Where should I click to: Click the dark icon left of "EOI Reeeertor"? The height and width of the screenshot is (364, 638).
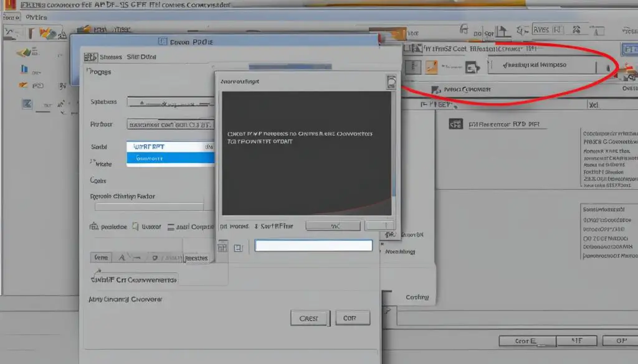(x=455, y=124)
